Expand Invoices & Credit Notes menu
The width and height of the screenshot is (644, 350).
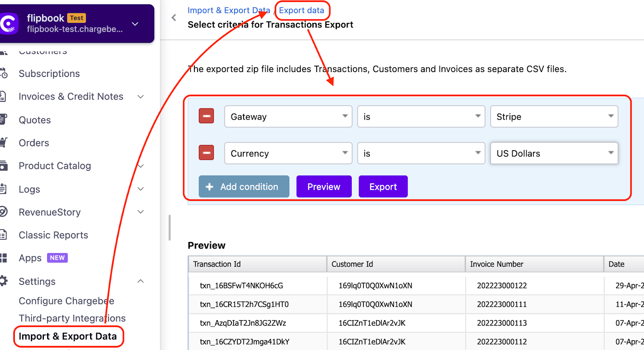pos(140,97)
